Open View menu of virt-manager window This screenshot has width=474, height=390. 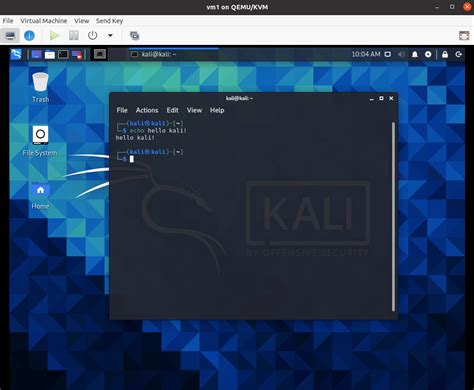click(x=81, y=21)
